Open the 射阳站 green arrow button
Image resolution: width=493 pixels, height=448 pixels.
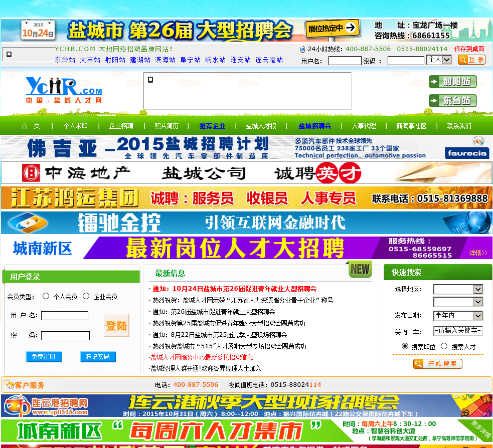pos(453,82)
